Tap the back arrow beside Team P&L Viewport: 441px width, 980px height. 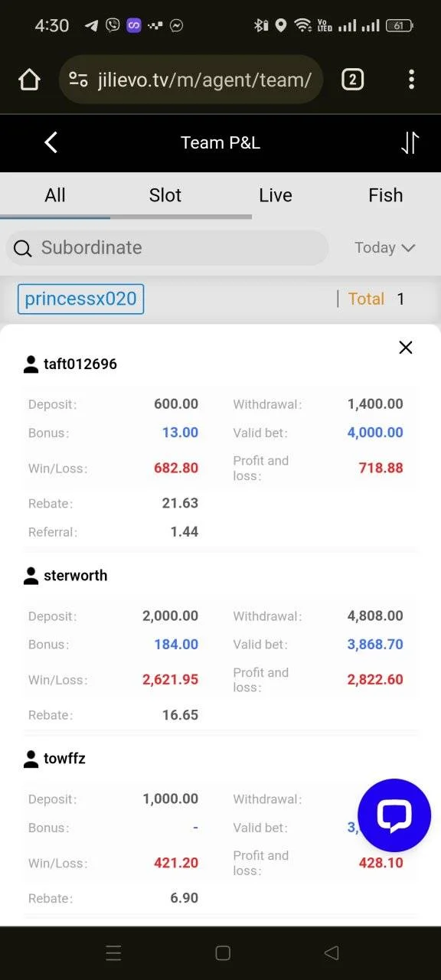point(51,142)
